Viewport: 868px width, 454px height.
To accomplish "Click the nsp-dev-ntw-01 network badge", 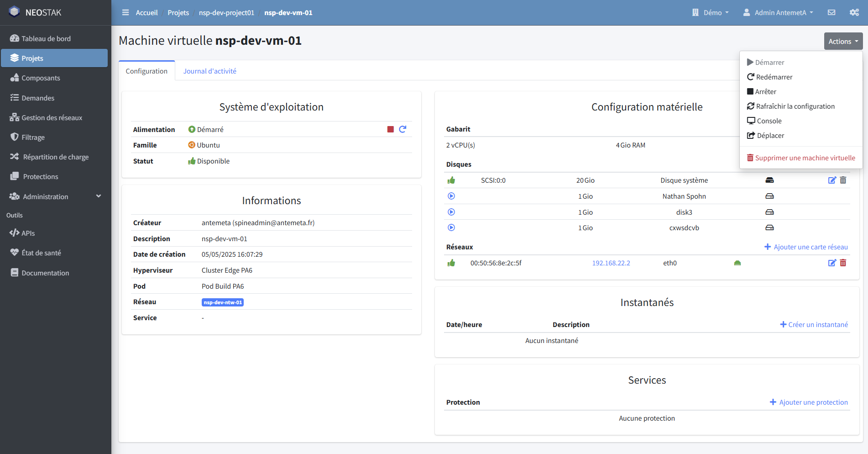I will 223,302.
